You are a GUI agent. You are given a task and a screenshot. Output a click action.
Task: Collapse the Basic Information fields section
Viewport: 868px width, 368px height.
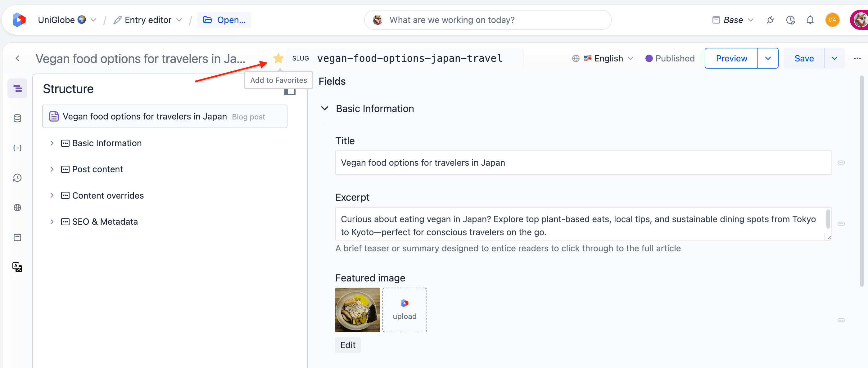324,108
